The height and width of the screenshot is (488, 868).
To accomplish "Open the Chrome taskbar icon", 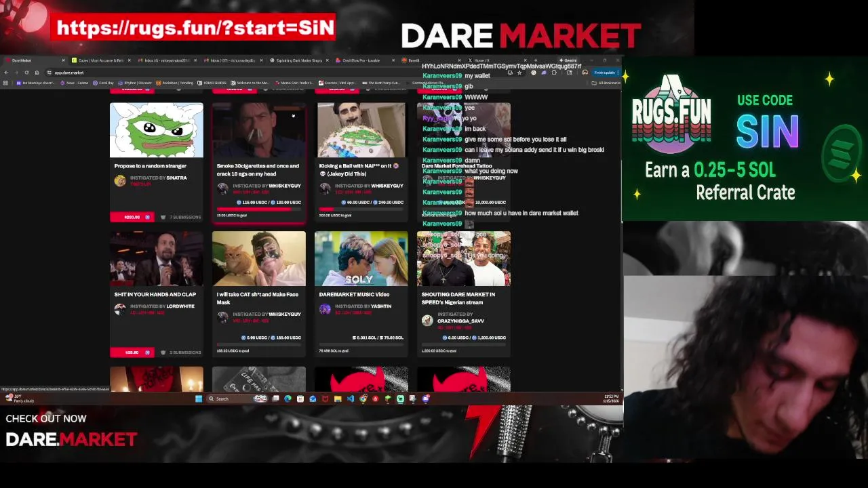I will click(363, 399).
